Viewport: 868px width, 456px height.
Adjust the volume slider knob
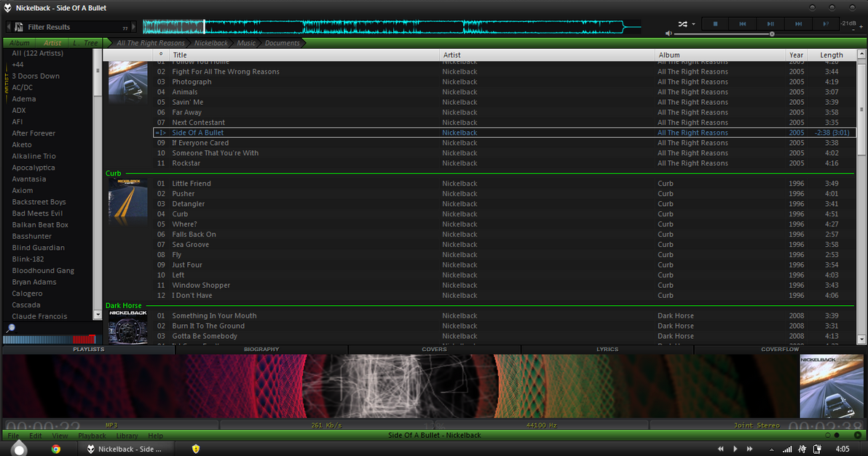point(772,34)
